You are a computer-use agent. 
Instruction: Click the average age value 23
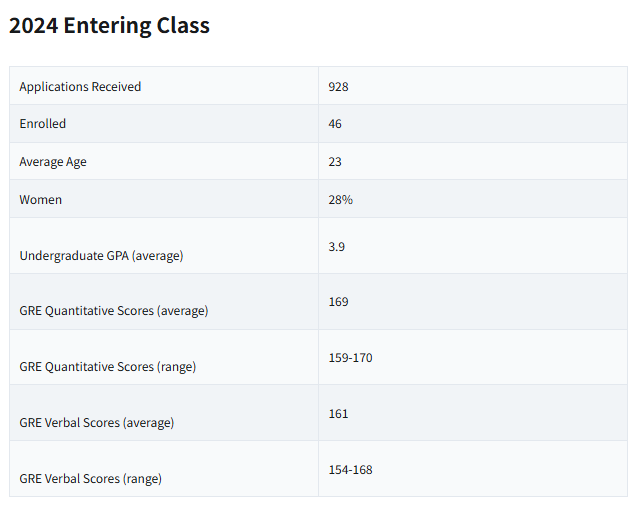click(335, 162)
